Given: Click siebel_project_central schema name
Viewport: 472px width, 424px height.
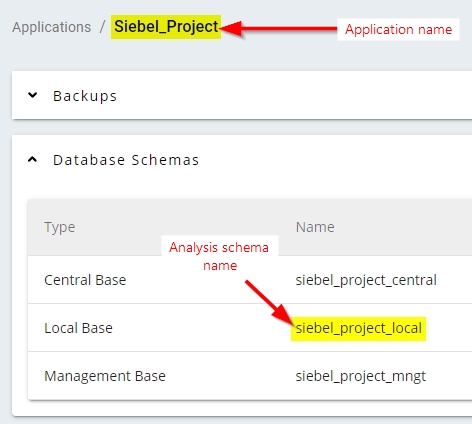Looking at the screenshot, I should 366,280.
